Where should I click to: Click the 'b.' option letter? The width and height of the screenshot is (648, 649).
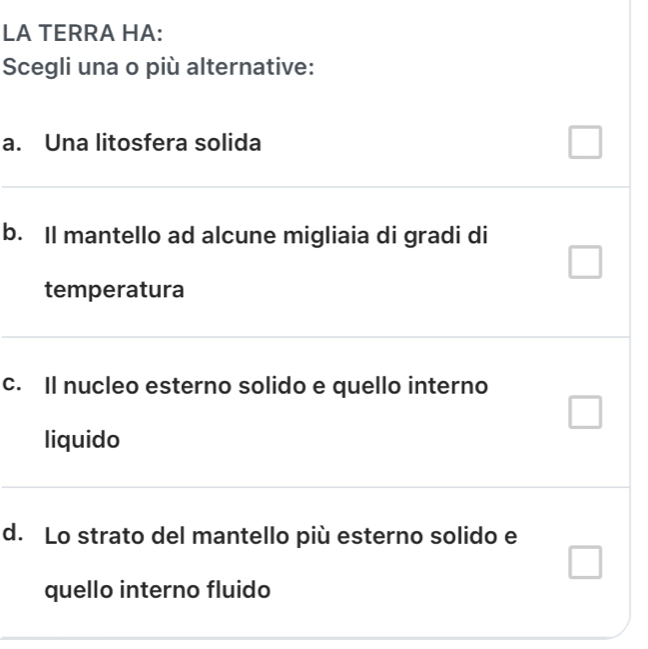(14, 236)
